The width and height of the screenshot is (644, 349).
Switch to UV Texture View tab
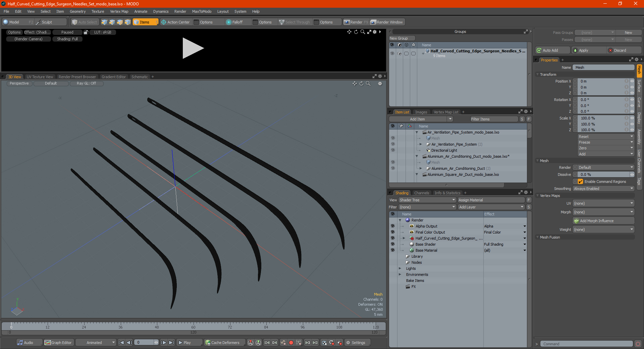[40, 77]
